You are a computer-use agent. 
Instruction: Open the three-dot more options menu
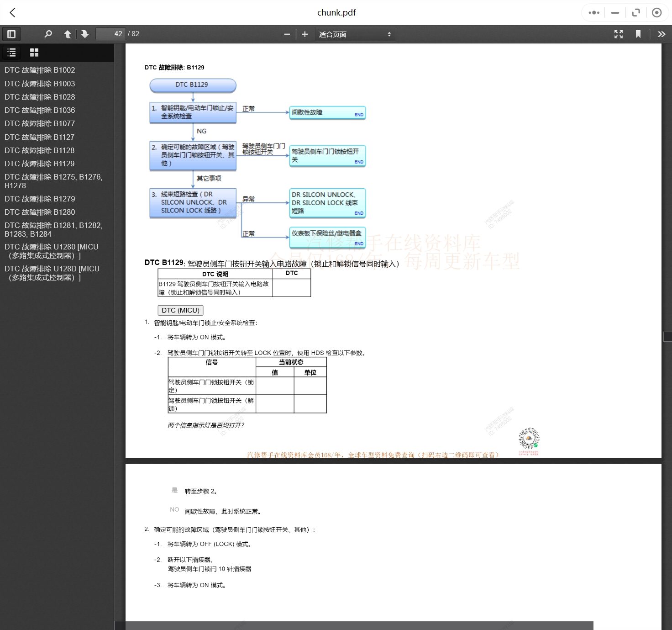click(x=594, y=13)
